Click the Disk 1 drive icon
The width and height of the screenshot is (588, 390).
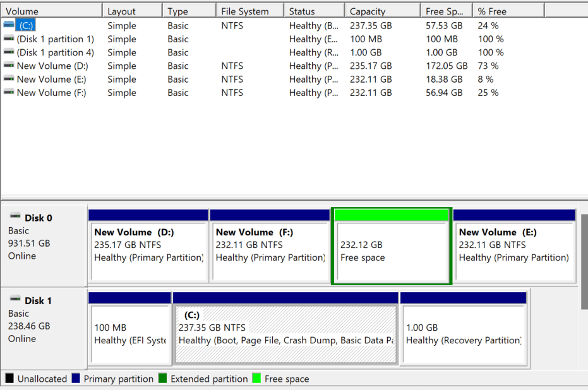tap(15, 299)
